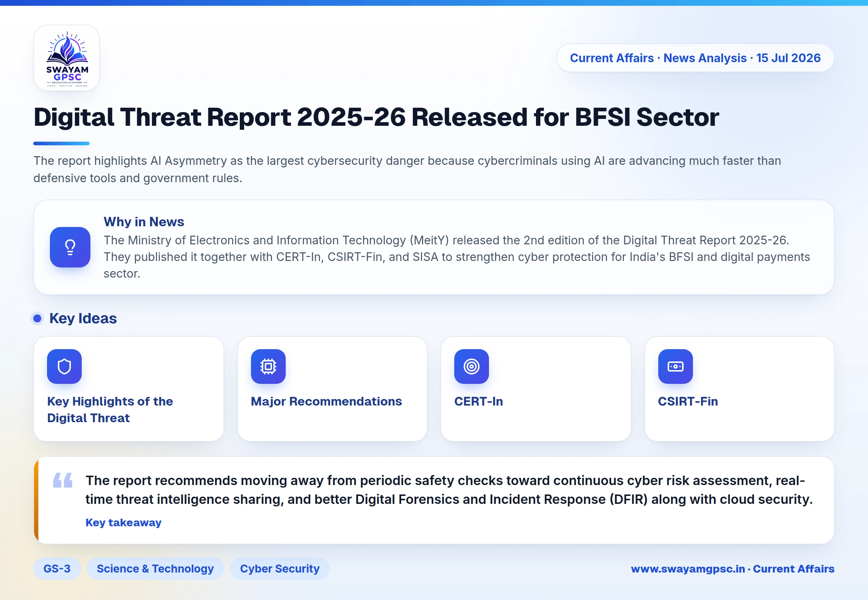Click the AI Asymmetry summary paragraph
868x600 pixels.
[x=407, y=169]
